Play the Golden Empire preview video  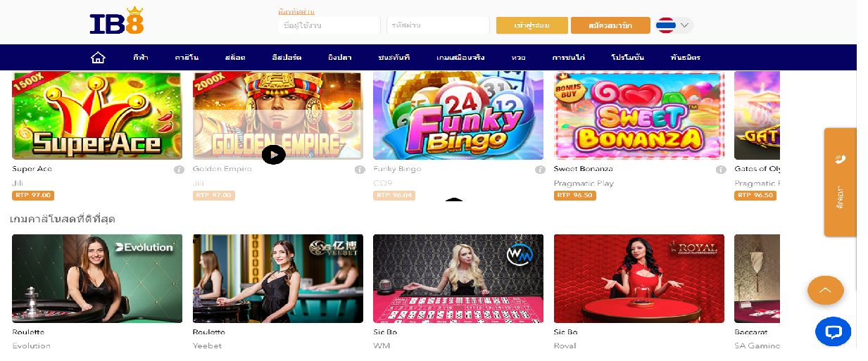click(x=274, y=154)
